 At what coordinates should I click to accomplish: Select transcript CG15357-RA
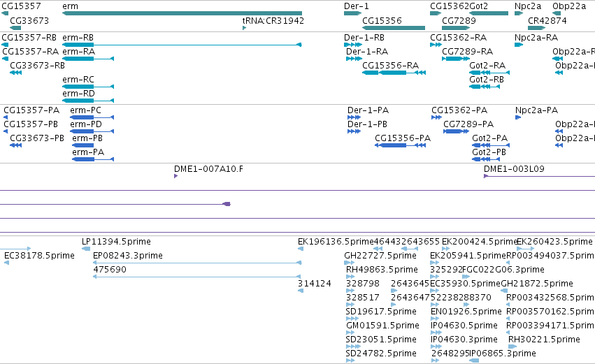[30, 52]
